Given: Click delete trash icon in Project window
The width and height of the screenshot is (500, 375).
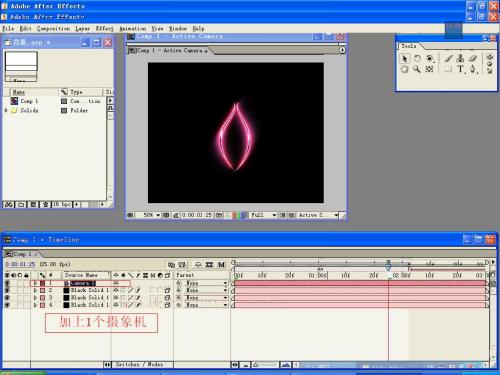Looking at the screenshot, I should click(x=45, y=204).
